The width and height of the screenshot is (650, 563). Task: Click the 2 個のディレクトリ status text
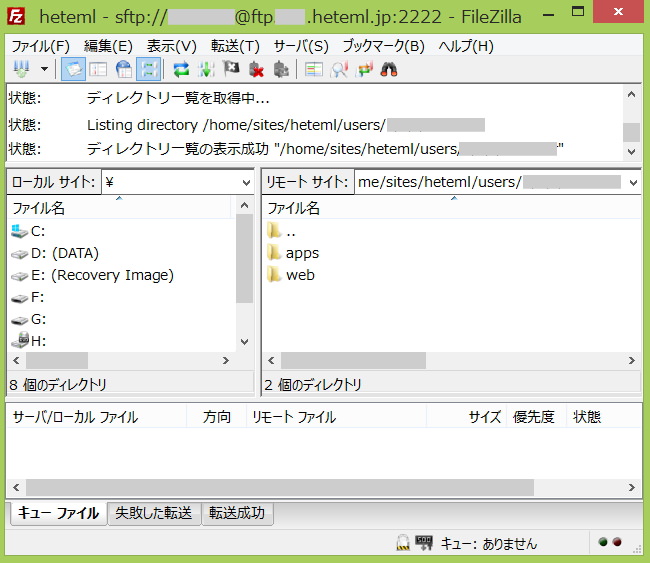tap(313, 385)
